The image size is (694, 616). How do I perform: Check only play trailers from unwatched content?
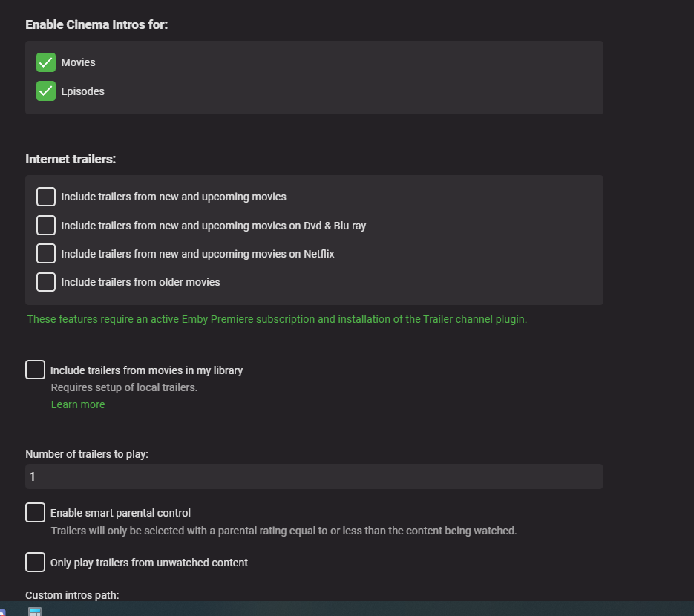(x=35, y=563)
